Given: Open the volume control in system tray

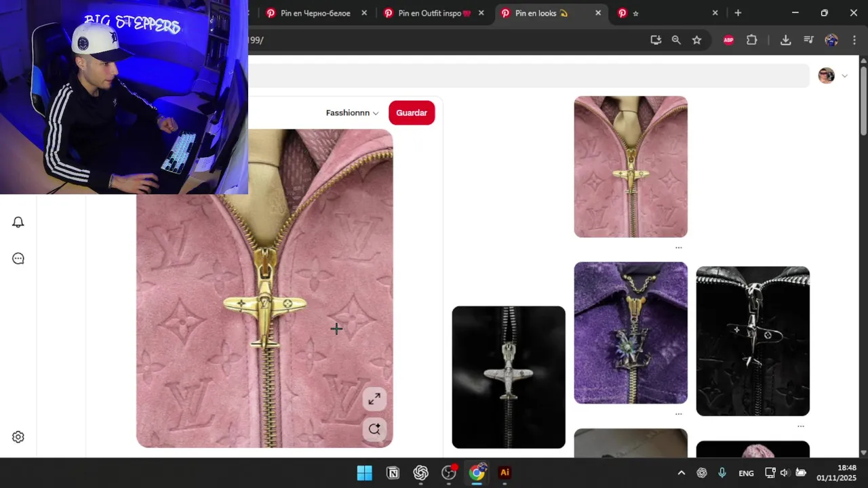Looking at the screenshot, I should tap(785, 473).
